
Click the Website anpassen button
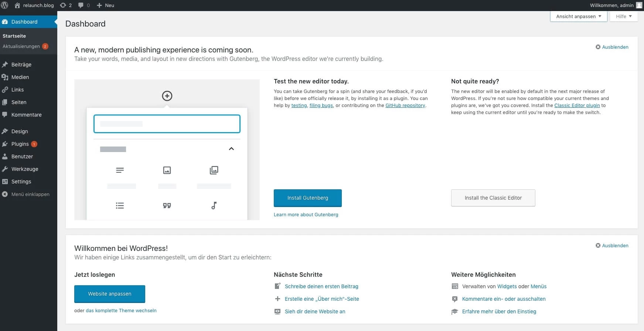point(109,294)
